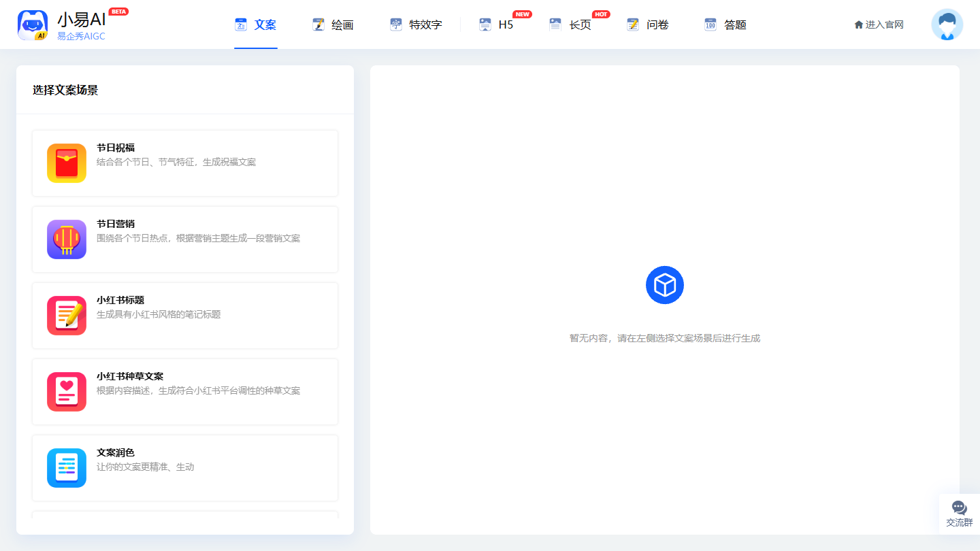This screenshot has height=551, width=980.
Task: Go to the 问卷 tab label
Action: (658, 25)
